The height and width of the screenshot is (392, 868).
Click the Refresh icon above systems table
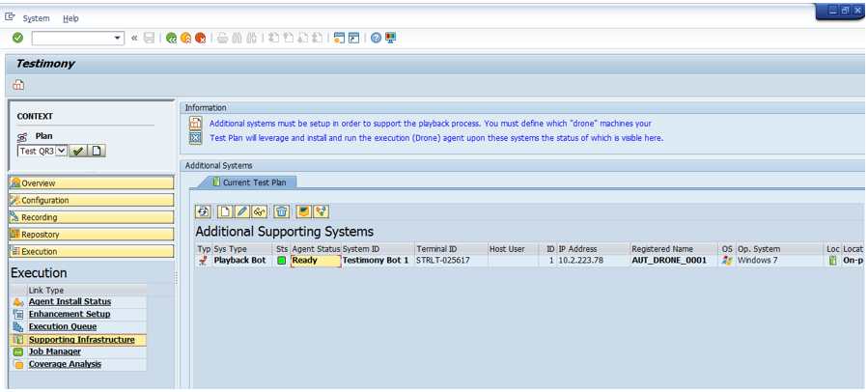[203, 210]
